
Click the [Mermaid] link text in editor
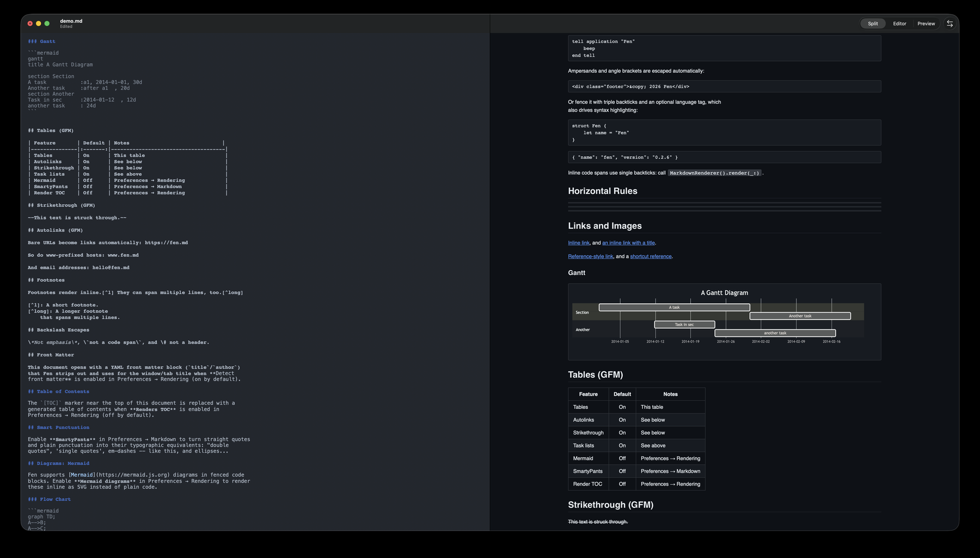point(81,475)
